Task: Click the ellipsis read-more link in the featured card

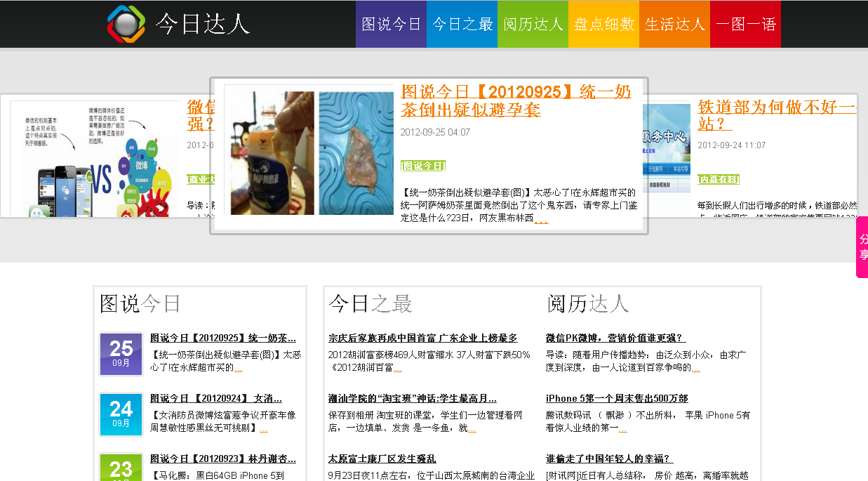Action: [x=541, y=218]
